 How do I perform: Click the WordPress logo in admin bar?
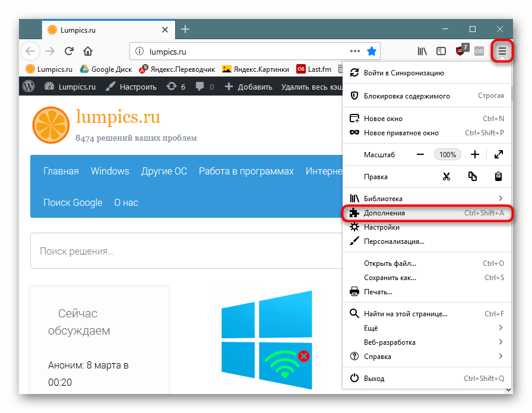coord(29,87)
